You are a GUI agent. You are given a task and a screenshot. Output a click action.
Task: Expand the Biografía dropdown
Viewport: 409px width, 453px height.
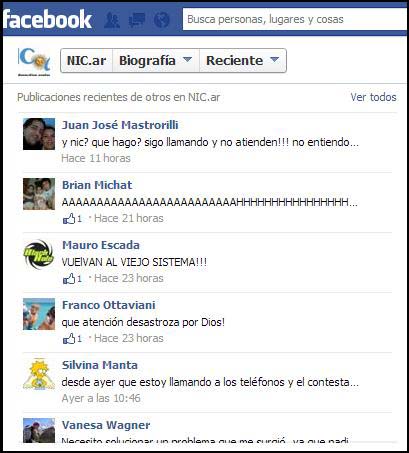point(156,60)
